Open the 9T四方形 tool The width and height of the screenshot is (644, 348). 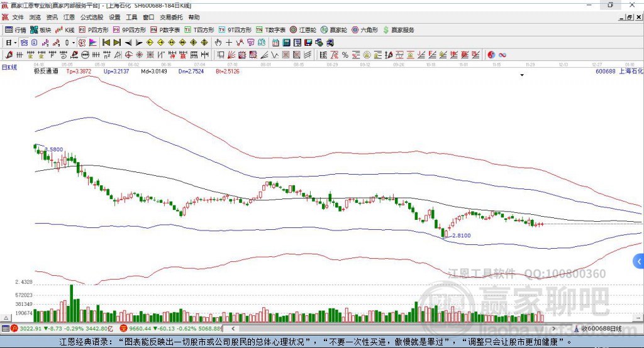click(235, 30)
